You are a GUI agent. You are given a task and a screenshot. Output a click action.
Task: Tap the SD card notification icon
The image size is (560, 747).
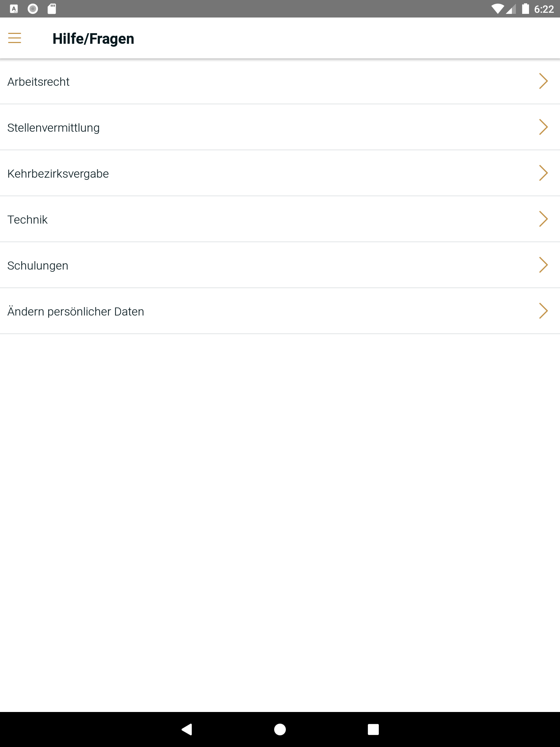click(52, 9)
